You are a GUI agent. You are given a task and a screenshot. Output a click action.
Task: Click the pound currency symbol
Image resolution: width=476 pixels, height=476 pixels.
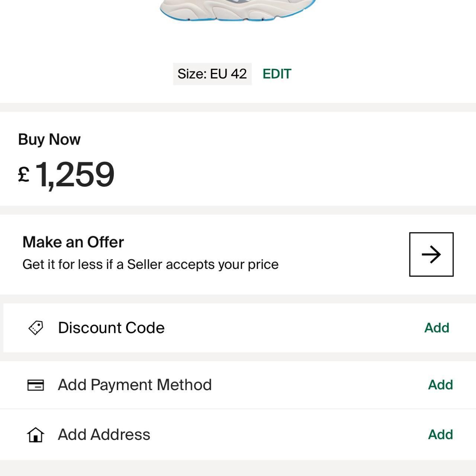[24, 174]
